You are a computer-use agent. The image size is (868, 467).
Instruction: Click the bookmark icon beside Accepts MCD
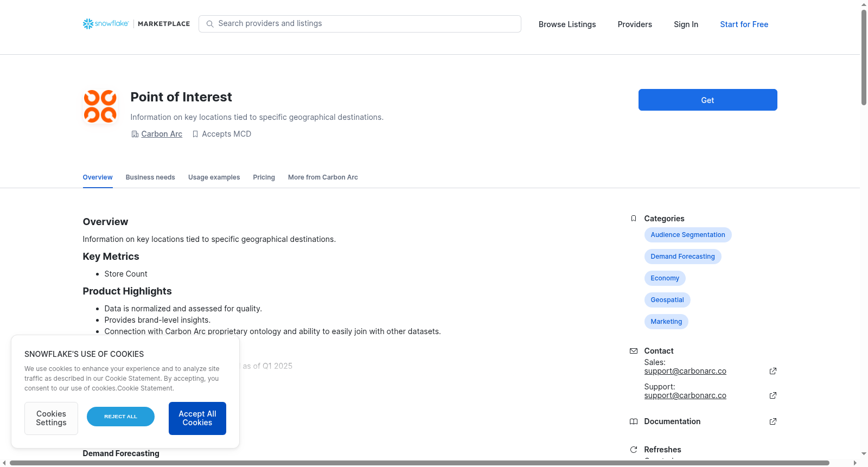(x=195, y=134)
